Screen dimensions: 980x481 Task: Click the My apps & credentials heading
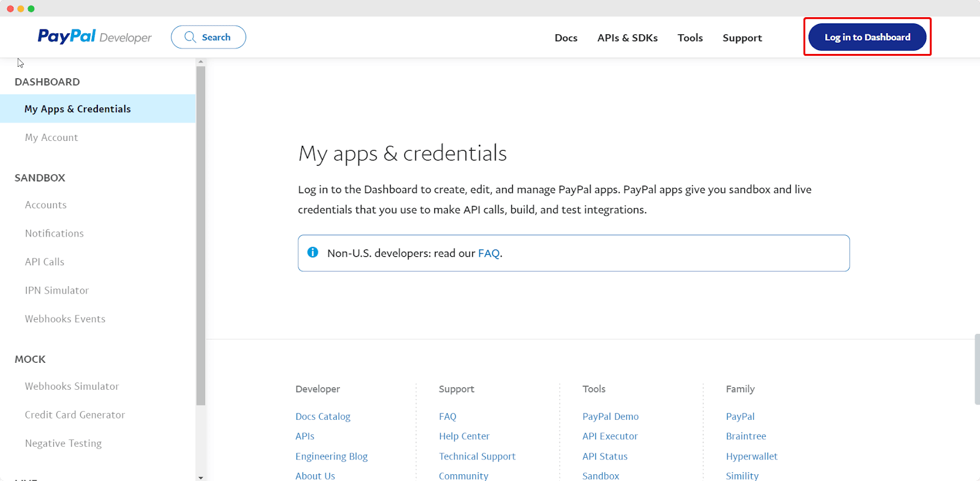(x=402, y=154)
